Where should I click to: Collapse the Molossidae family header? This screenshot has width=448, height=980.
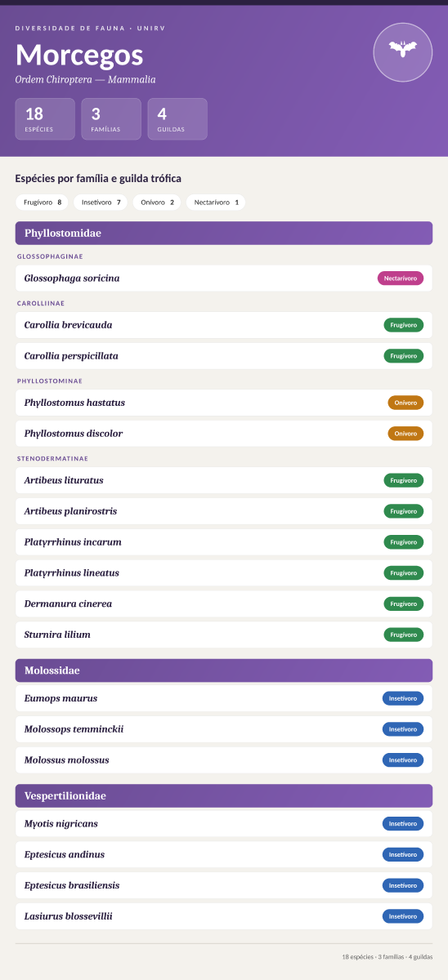tap(224, 670)
